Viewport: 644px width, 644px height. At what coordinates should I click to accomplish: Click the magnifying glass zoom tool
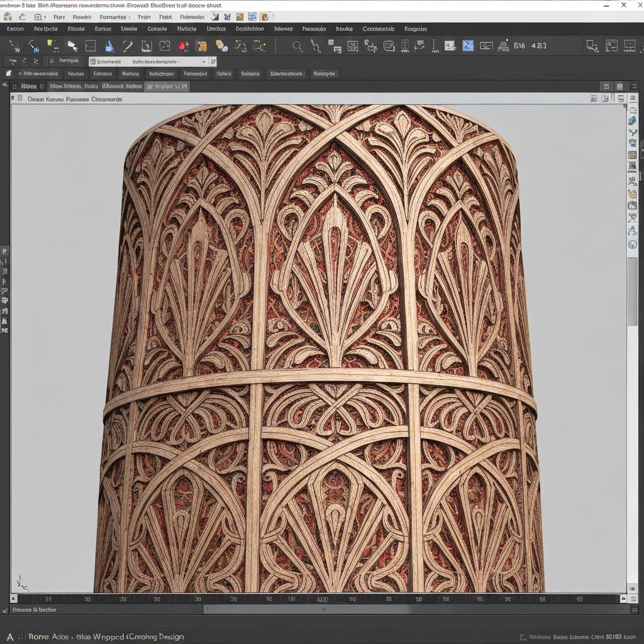pyautogui.click(x=297, y=46)
